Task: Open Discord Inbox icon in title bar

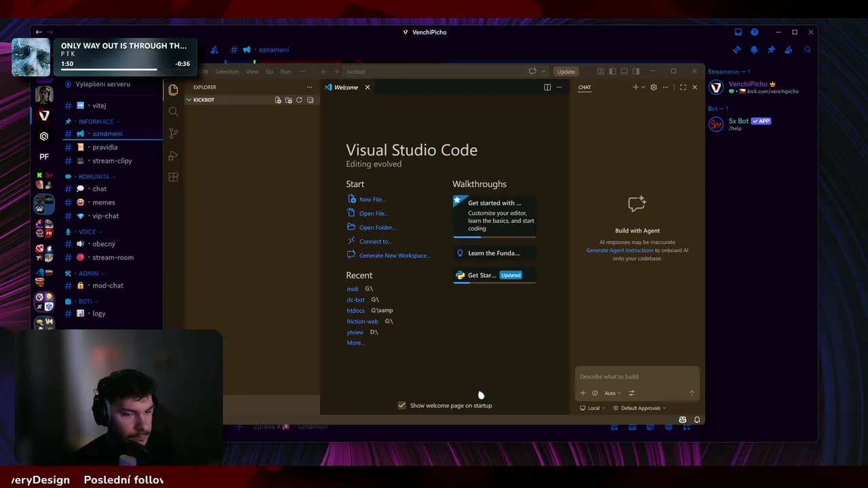Action: pyautogui.click(x=738, y=32)
